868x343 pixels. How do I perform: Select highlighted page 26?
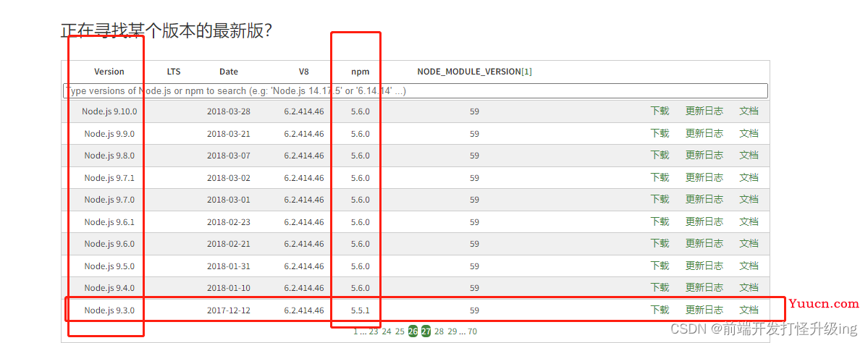[x=413, y=331]
